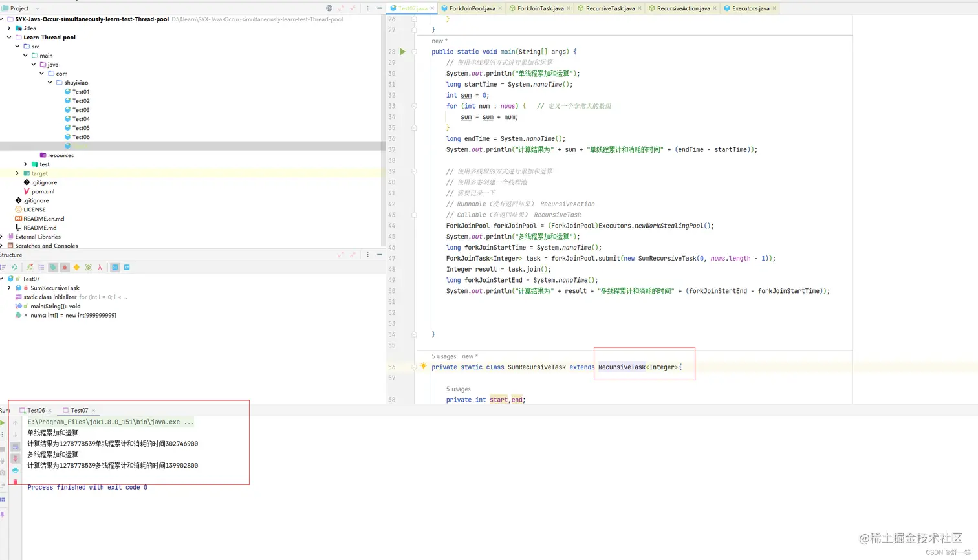
Task: Expand the test folder
Action: click(x=26, y=164)
